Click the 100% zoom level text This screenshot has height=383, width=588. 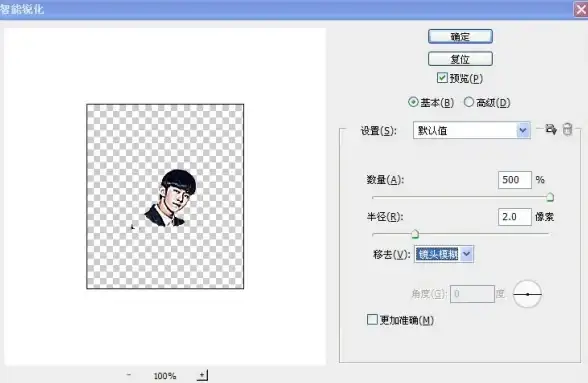(x=165, y=376)
